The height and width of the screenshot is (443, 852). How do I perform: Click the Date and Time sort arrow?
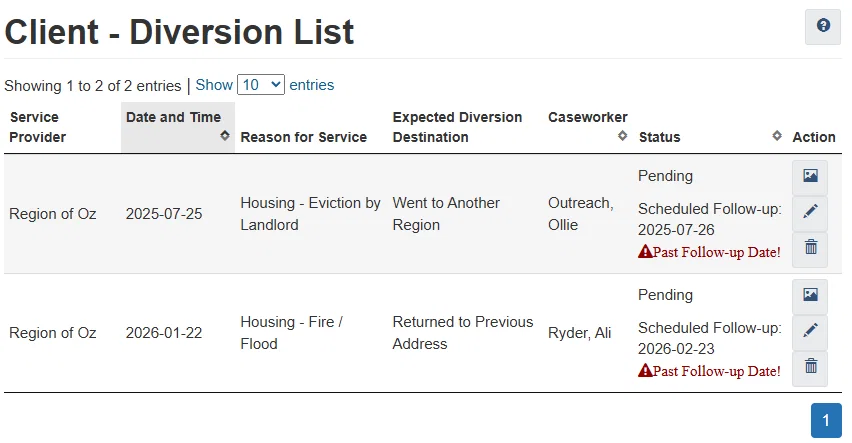(x=225, y=136)
